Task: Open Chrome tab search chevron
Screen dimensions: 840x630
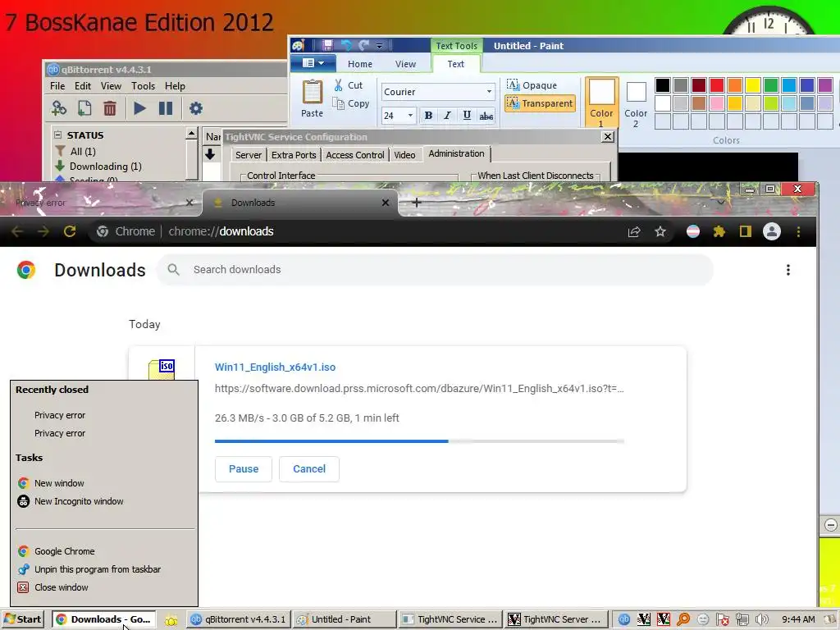Action: click(x=721, y=203)
